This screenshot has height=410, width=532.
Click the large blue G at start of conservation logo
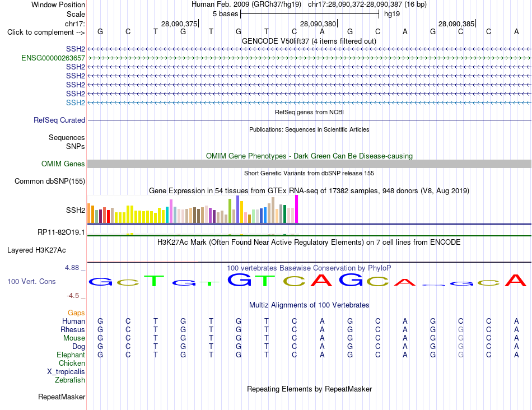tap(100, 281)
